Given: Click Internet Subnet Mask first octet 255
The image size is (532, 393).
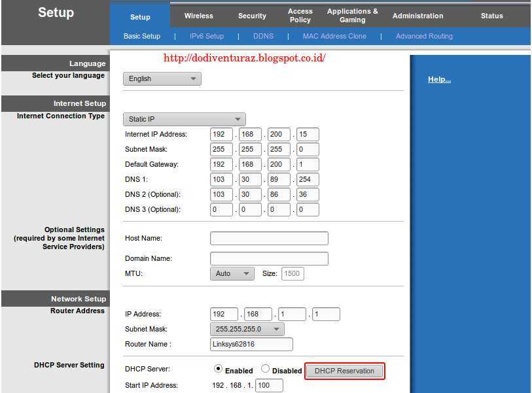Looking at the screenshot, I should tap(221, 149).
